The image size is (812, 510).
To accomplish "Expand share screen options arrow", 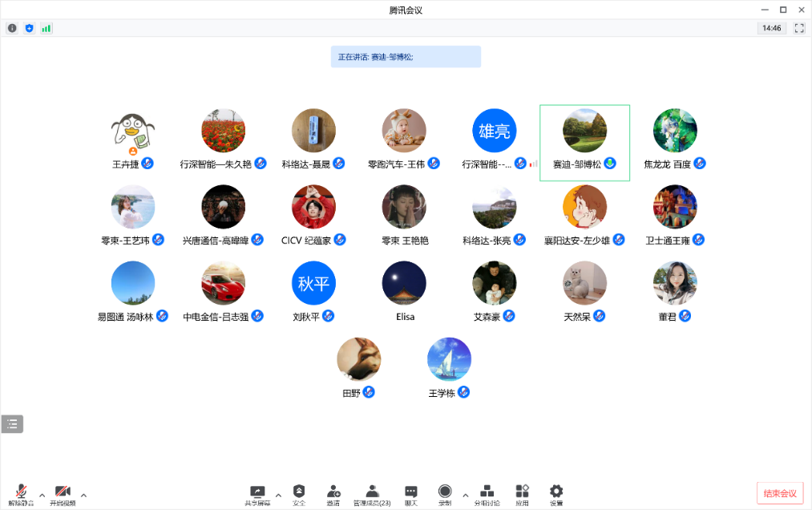I will [x=278, y=496].
